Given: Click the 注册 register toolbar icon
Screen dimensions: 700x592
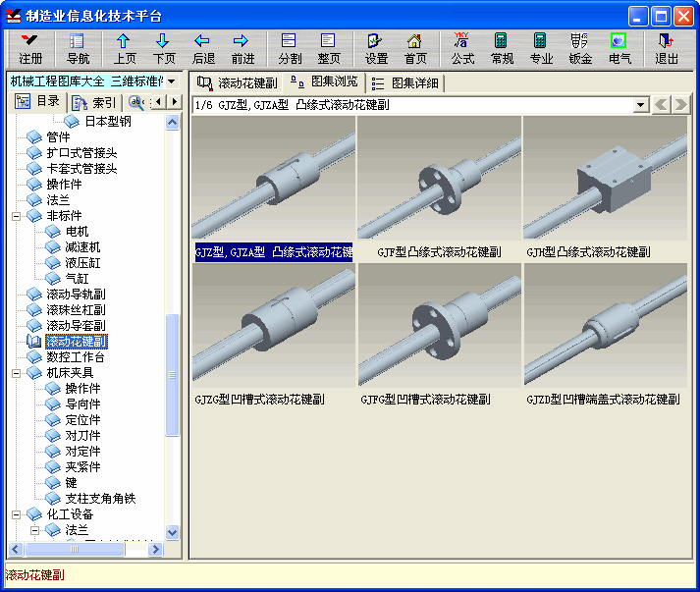Looking at the screenshot, I should [x=30, y=48].
